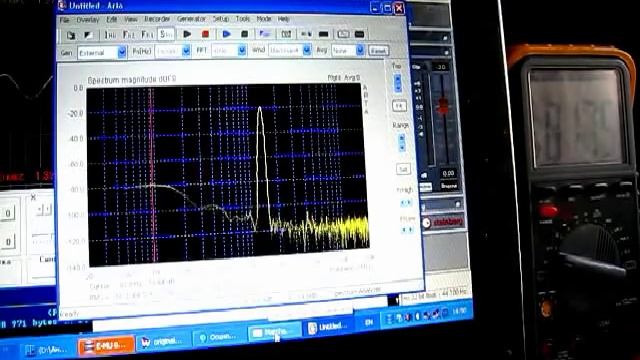Open the File menu

pos(64,20)
